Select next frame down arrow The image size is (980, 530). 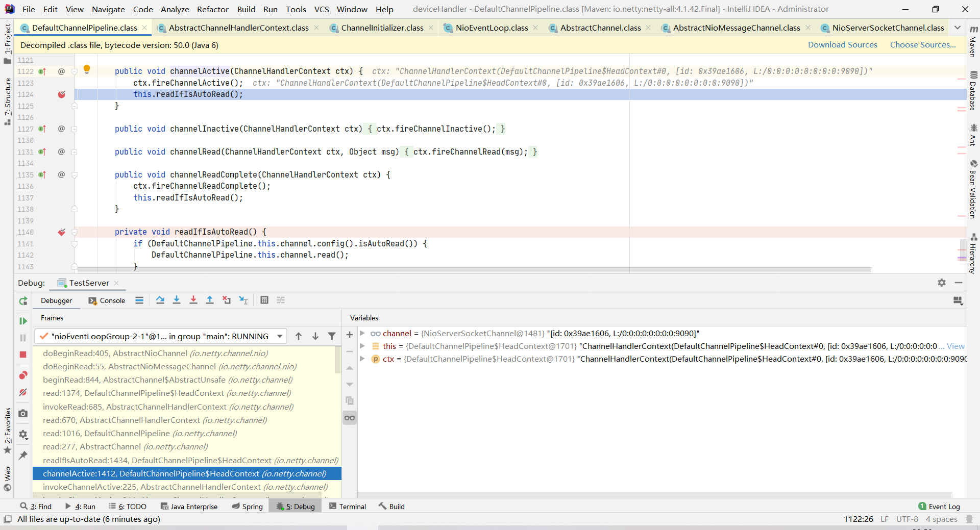point(315,336)
